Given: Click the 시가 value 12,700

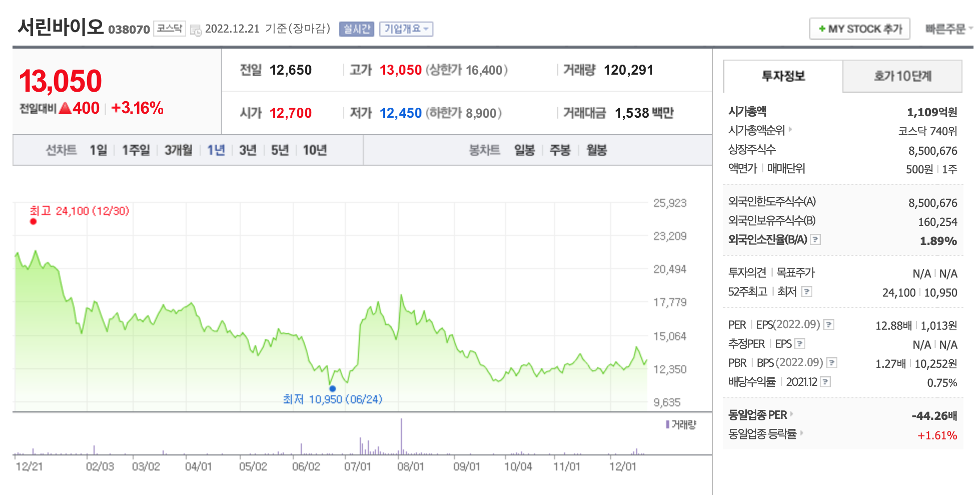Looking at the screenshot, I should [290, 113].
